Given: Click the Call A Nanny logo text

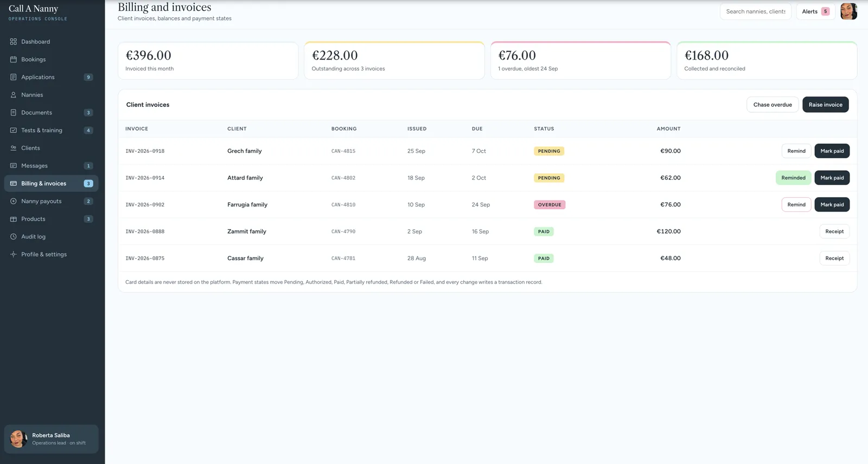Looking at the screenshot, I should tap(33, 9).
